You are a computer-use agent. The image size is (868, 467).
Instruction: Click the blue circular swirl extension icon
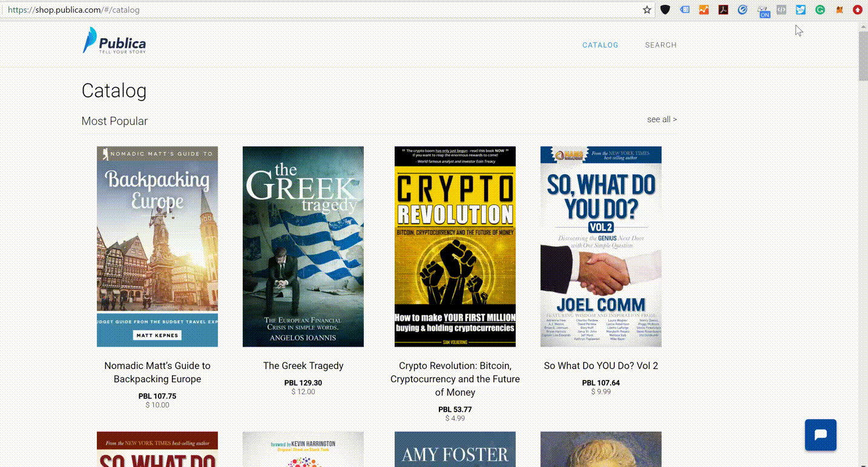(x=743, y=10)
